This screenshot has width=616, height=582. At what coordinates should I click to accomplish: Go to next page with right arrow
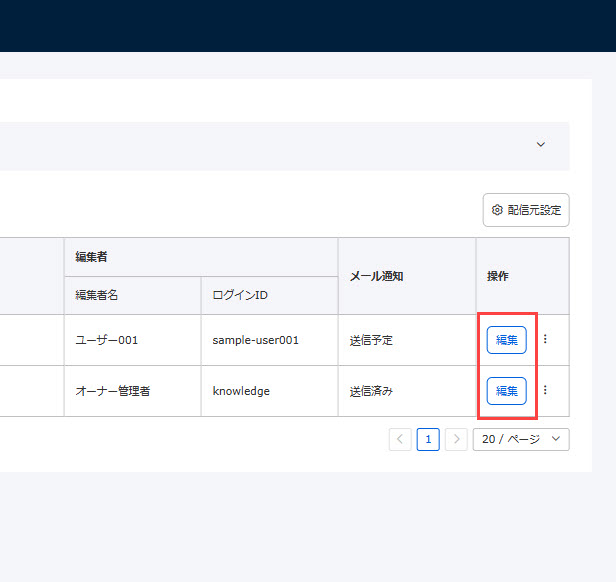click(456, 439)
